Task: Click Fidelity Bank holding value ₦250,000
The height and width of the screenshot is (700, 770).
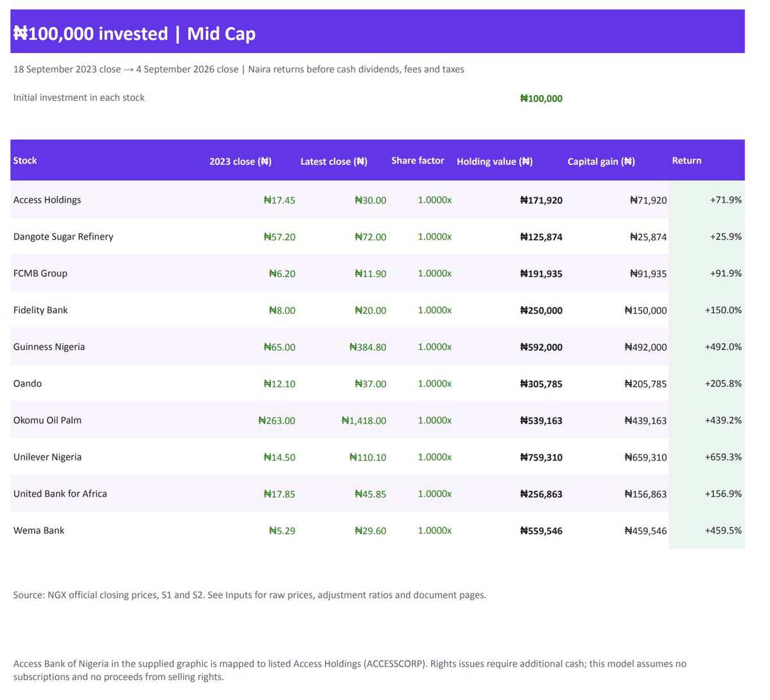Action: [x=541, y=310]
